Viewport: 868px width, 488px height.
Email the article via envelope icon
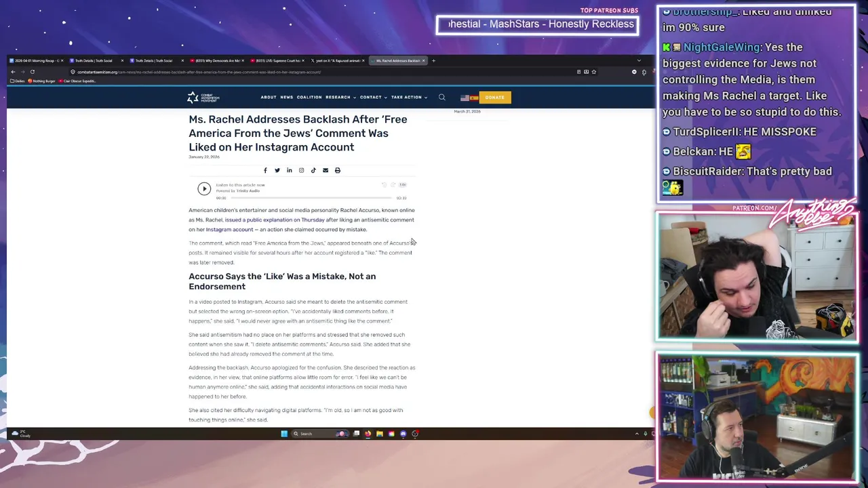(x=325, y=170)
